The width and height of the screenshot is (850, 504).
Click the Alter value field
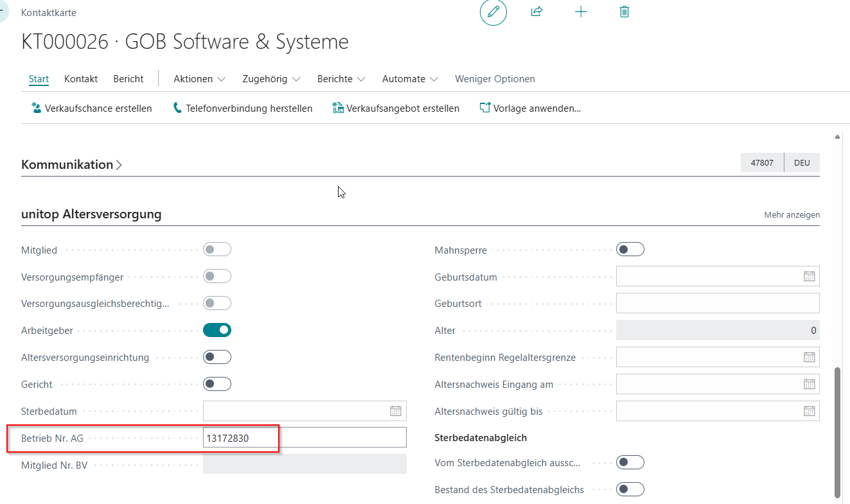point(718,330)
